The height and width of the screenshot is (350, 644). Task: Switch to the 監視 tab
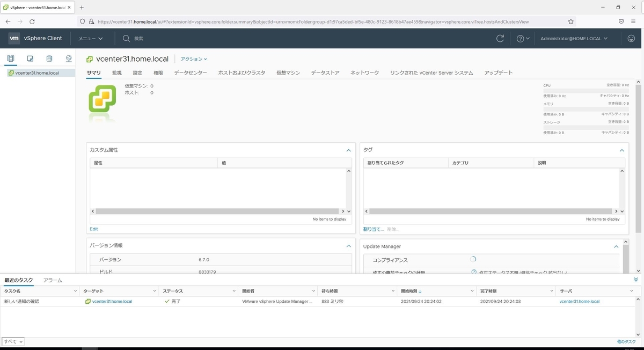(x=116, y=72)
